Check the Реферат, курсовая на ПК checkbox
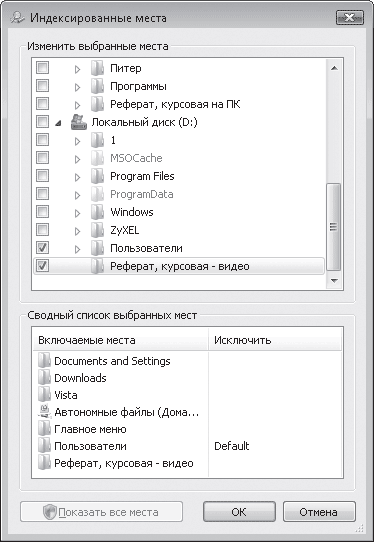Image resolution: width=374 pixels, height=542 pixels. click(x=43, y=103)
